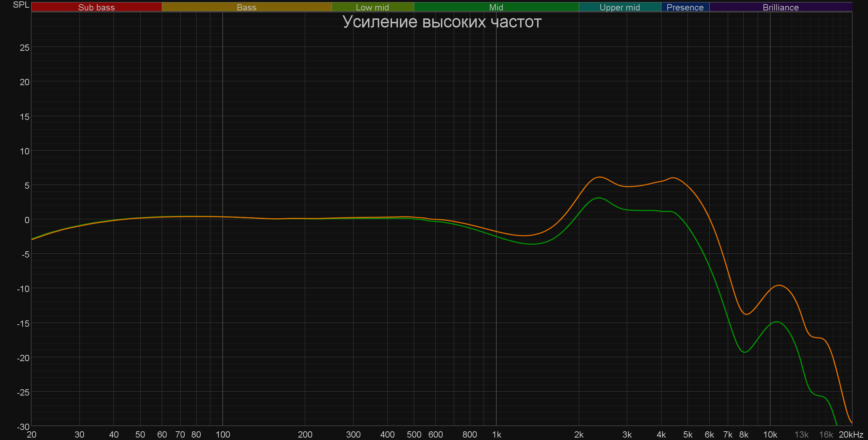Click the 25 dB label on vertical axis
This screenshot has width=868, height=440.
pyautogui.click(x=25, y=48)
